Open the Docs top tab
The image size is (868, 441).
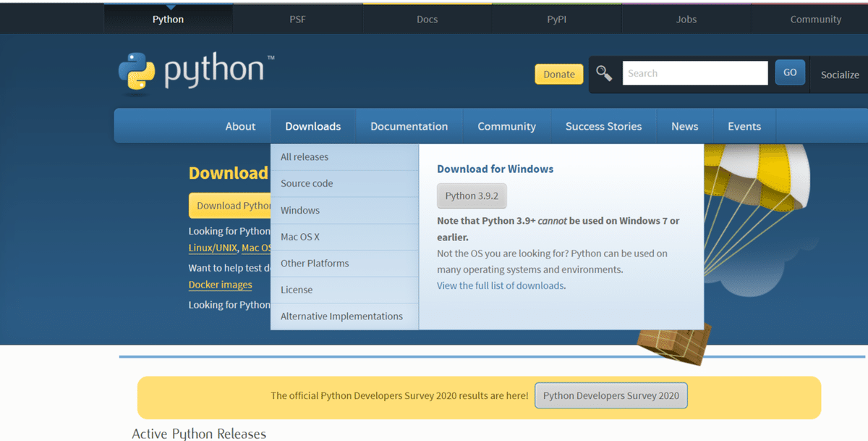[x=427, y=20]
